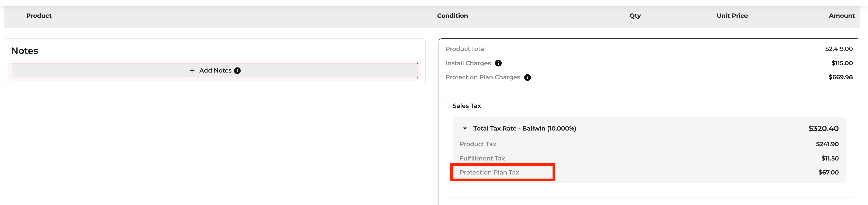Click the Sales Tax heading
Viewport: 868px width, 205px height.
point(467,105)
